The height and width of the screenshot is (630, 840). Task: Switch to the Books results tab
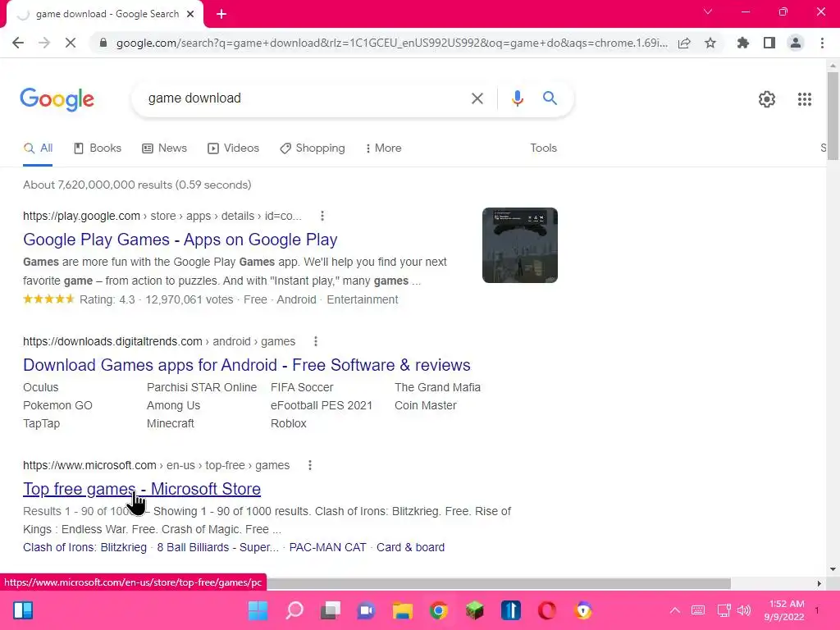tap(98, 148)
